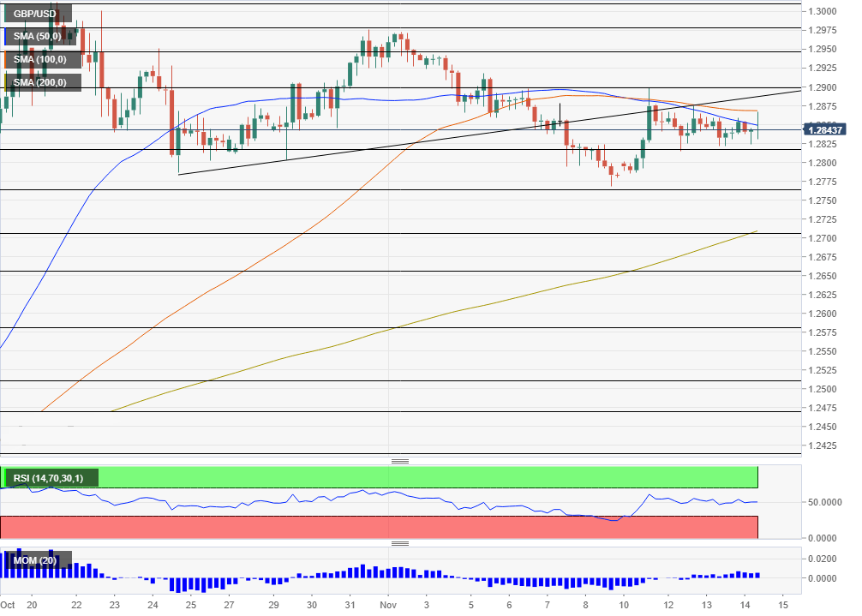Grab the resize handle above the RSI panel
This screenshot has width=862, height=616.
pyautogui.click(x=399, y=461)
